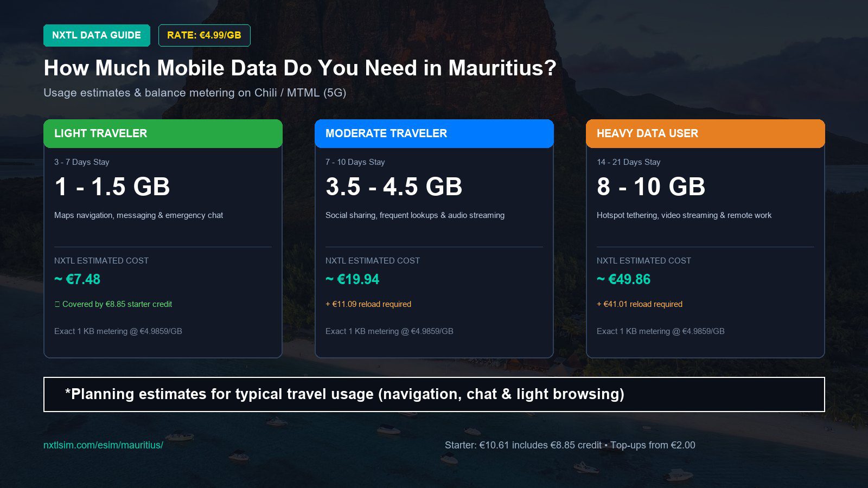
Task: Click Exact 1 KB metering line in Heavy Data User card
Action: 661,331
